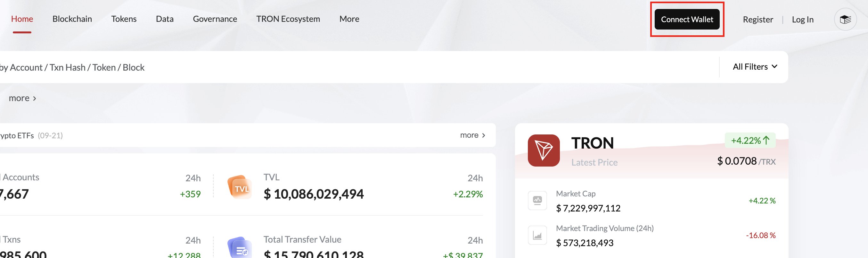Click the trading volume value $ 573,218,493
Screen dimensions: 868x258
click(x=584, y=243)
